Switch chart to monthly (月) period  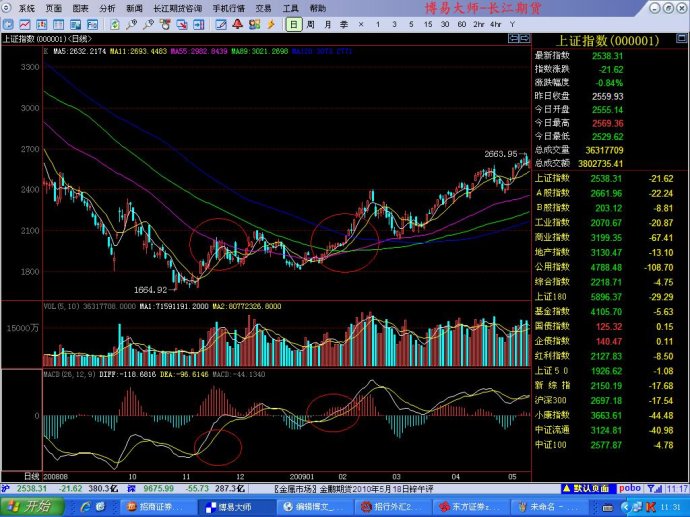click(x=328, y=24)
